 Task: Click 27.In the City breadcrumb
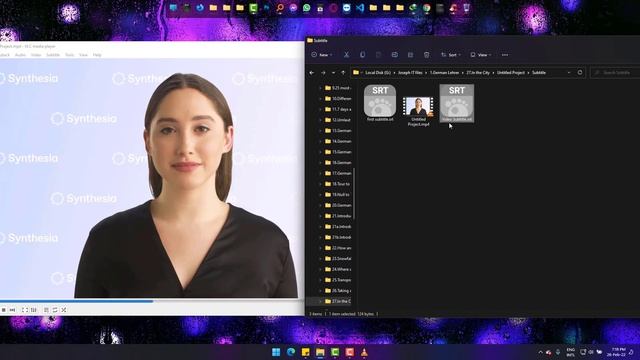[x=478, y=73]
